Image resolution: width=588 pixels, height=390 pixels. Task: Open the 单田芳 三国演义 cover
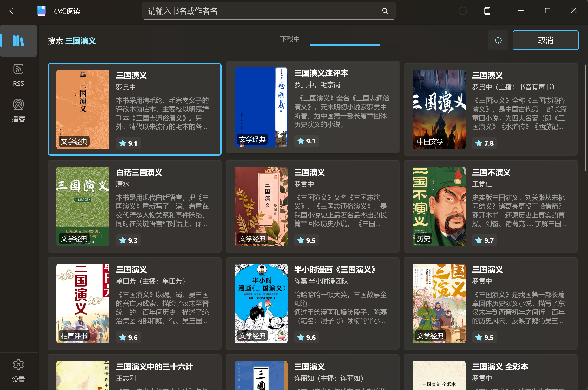coord(83,303)
